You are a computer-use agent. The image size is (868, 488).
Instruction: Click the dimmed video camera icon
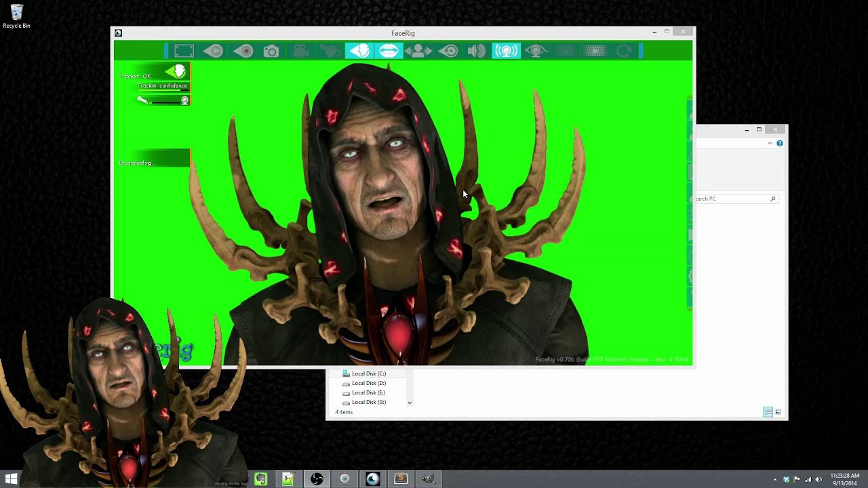[301, 51]
